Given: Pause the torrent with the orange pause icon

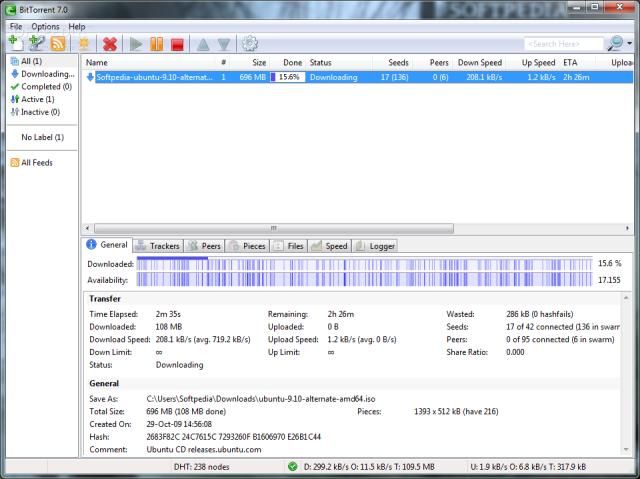Looking at the screenshot, I should coord(156,43).
